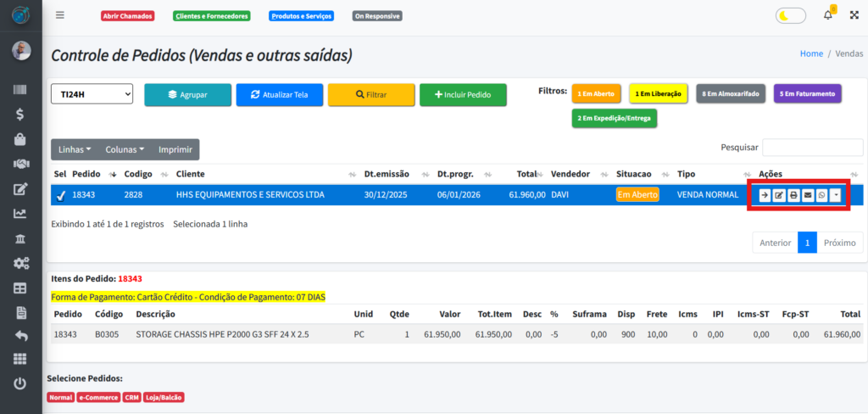Screen dimensions: 868x414
Task: Print order 18343 using the printer icon
Action: pos(793,196)
